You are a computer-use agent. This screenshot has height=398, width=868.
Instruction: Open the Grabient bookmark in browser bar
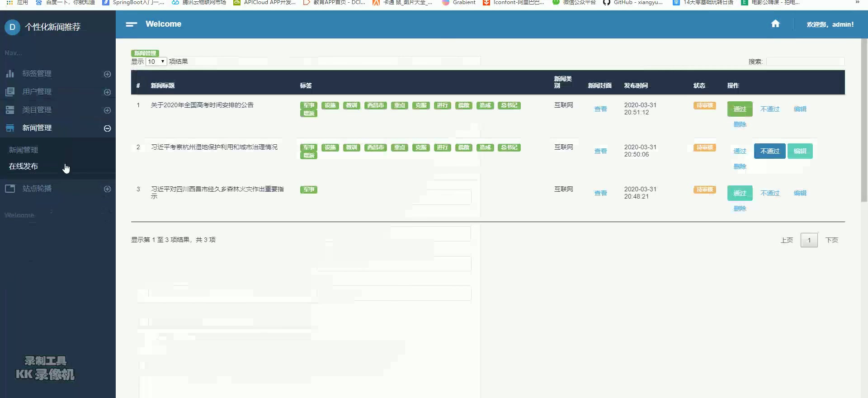pos(459,2)
